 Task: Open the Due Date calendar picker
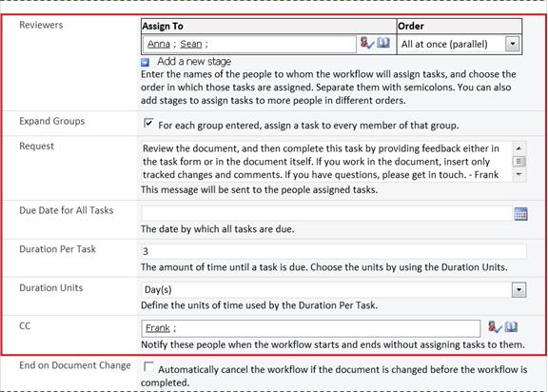pyautogui.click(x=520, y=214)
